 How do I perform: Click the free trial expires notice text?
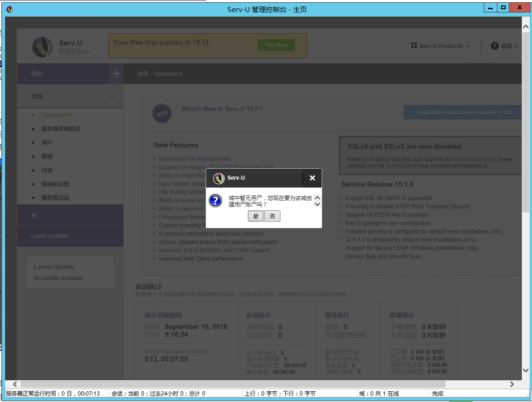click(x=161, y=43)
